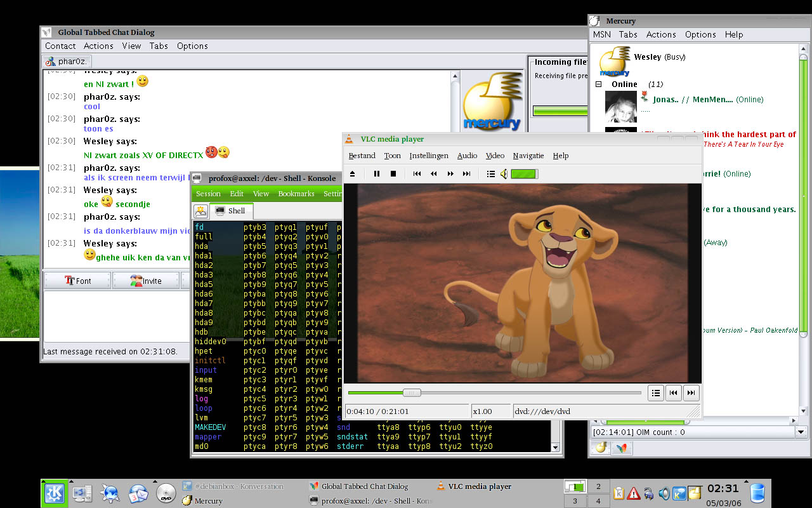Select the Shell tab in Konsole

point(232,211)
